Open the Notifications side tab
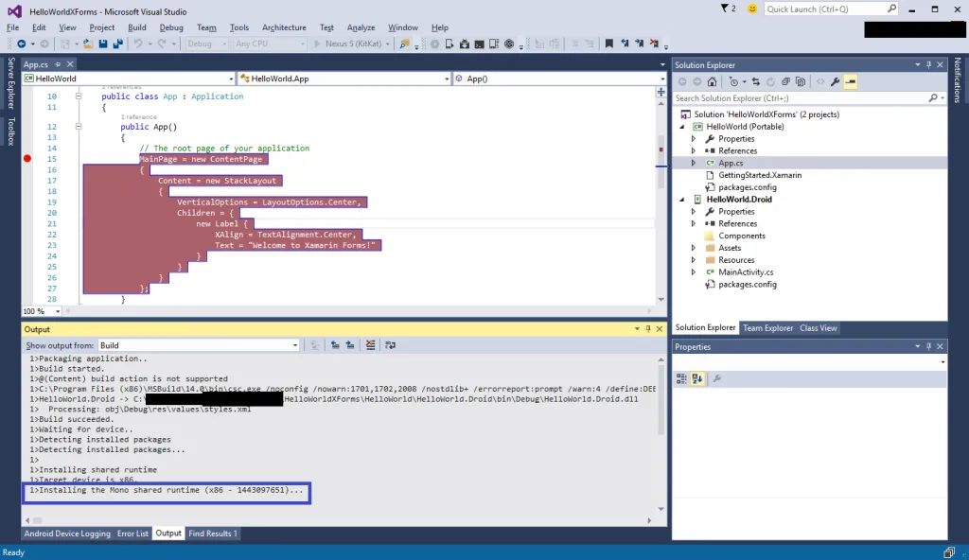The image size is (969, 560). click(958, 80)
